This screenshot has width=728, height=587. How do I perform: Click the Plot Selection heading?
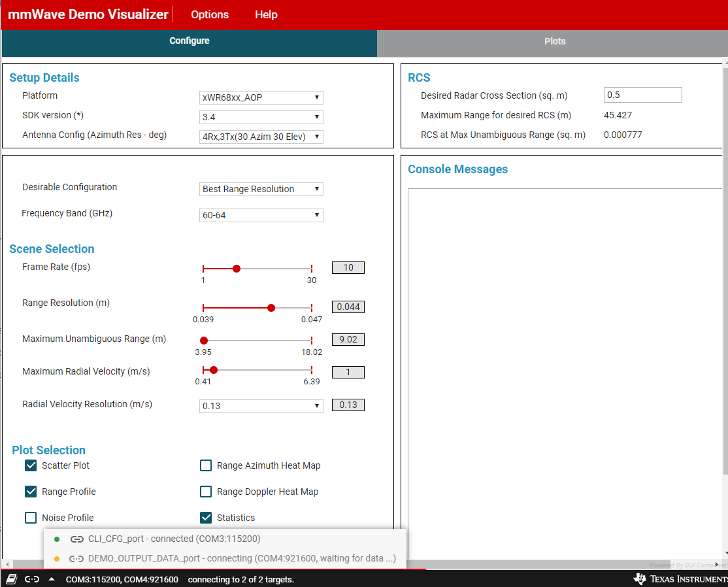pos(49,450)
